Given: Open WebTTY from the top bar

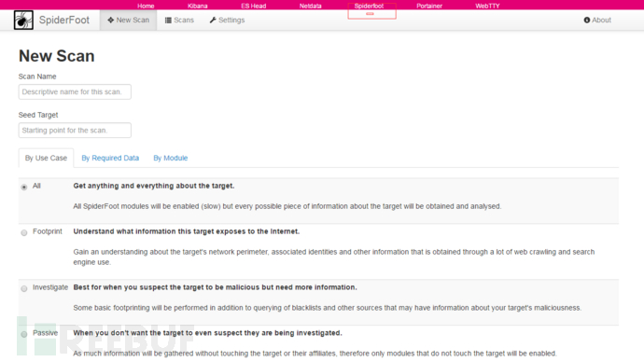Looking at the screenshot, I should coord(487,6).
